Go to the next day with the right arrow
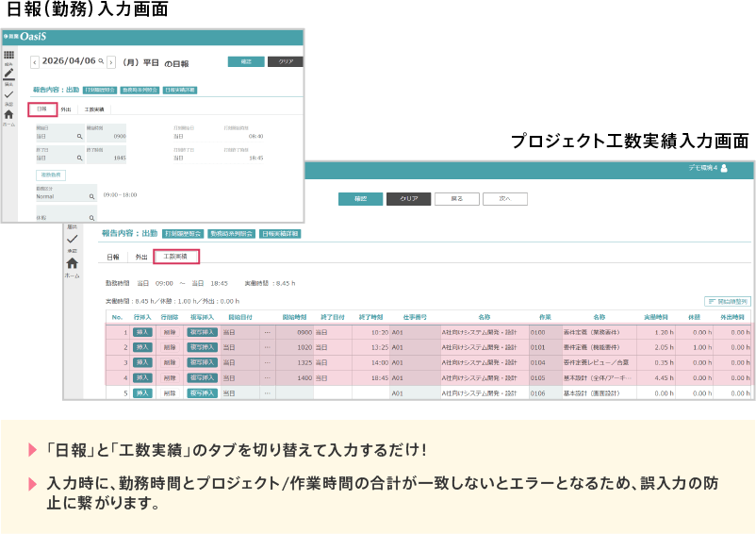This screenshot has height=534, width=756. [x=111, y=62]
